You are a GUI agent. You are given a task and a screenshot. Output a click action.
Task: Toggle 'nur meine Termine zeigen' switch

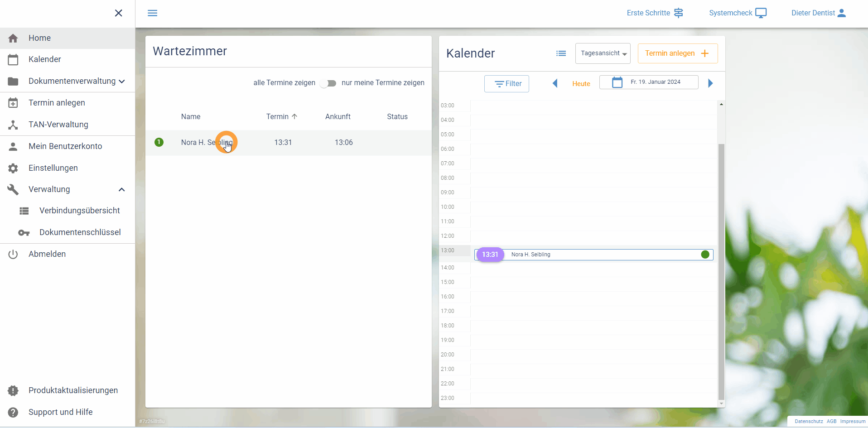click(x=328, y=83)
